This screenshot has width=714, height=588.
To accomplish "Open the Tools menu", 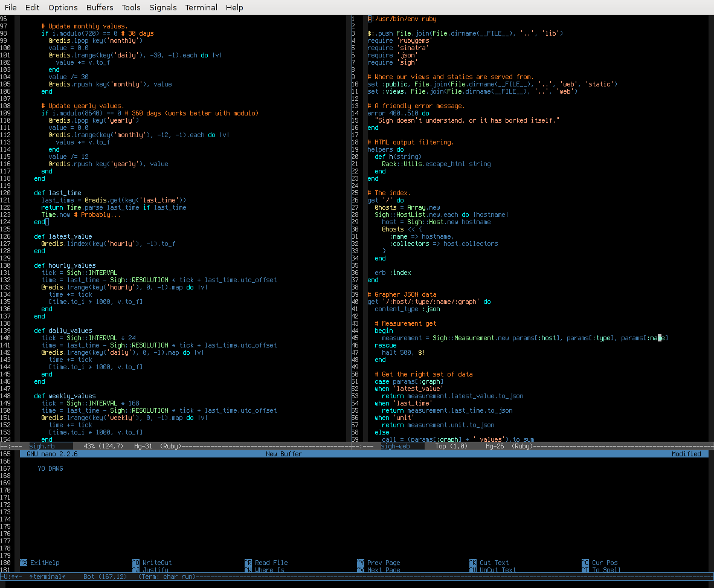I will click(x=131, y=7).
